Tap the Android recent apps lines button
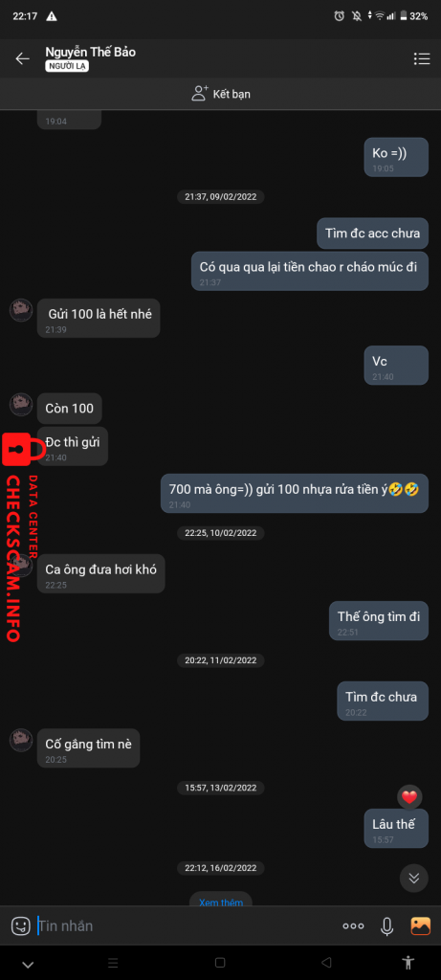This screenshot has height=980, width=441. (x=113, y=963)
